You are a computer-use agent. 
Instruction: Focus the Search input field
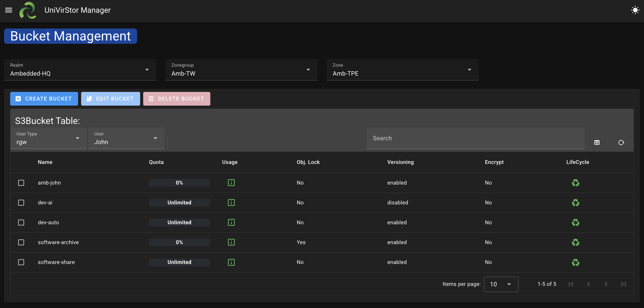(476, 138)
